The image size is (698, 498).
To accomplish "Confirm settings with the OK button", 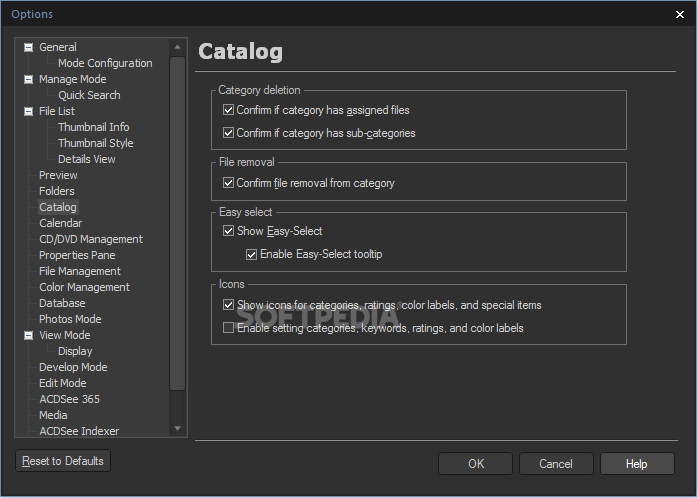I will (x=475, y=464).
